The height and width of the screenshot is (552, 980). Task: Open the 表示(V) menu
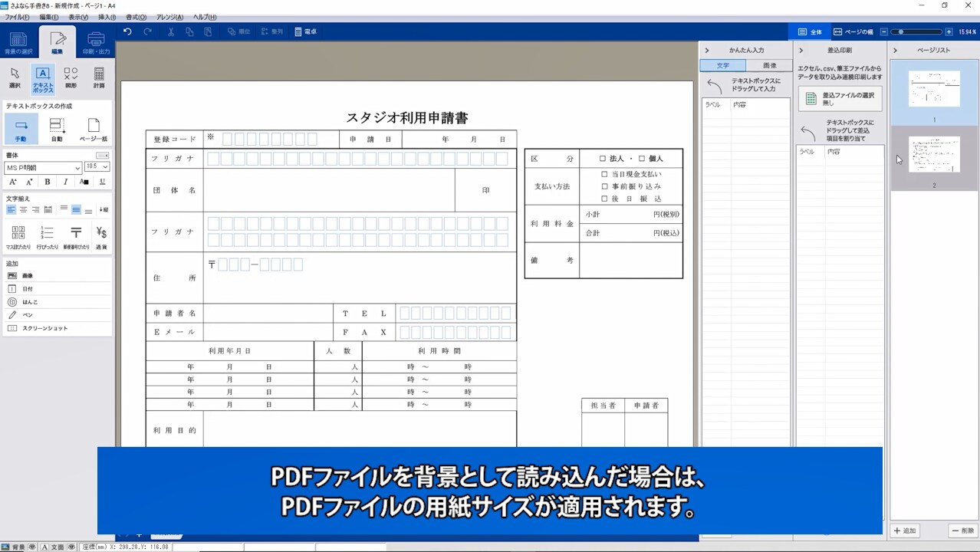pos(77,17)
